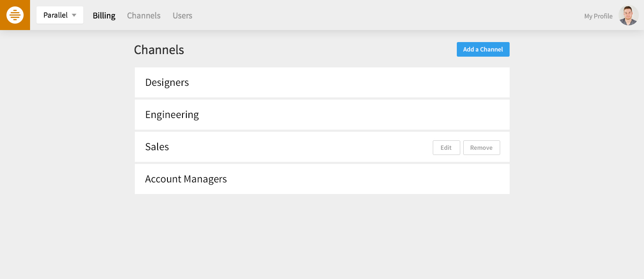This screenshot has height=279, width=644.
Task: Edit the Sales channel
Action: pos(447,148)
